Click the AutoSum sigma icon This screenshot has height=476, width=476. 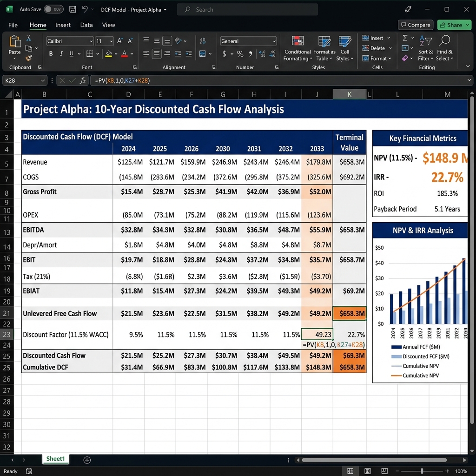[405, 38]
